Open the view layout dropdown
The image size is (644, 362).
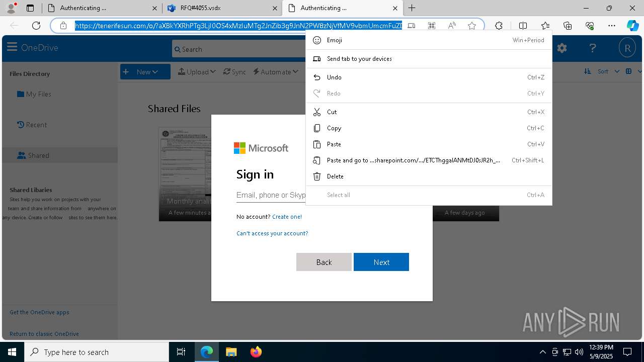633,71
